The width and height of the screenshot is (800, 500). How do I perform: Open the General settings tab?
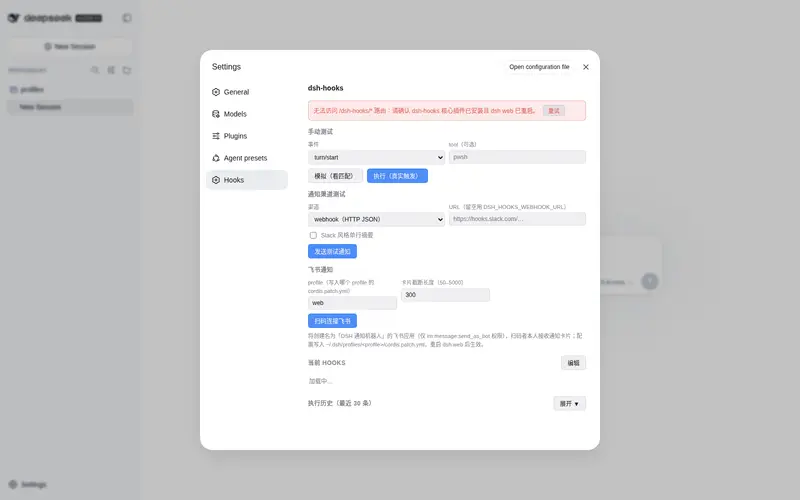[x=247, y=92]
